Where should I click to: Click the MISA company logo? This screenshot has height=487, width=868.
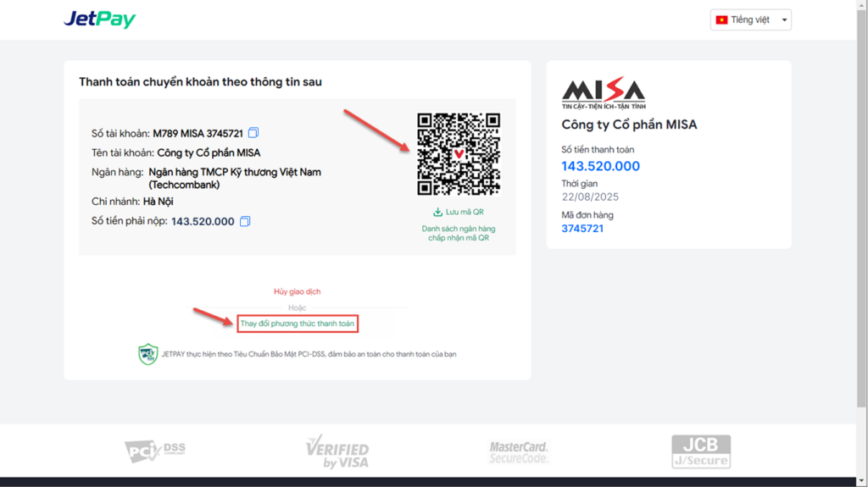[x=604, y=93]
